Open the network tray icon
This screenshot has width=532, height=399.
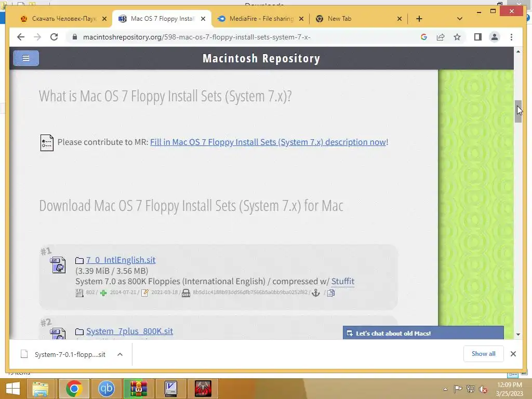point(470,389)
